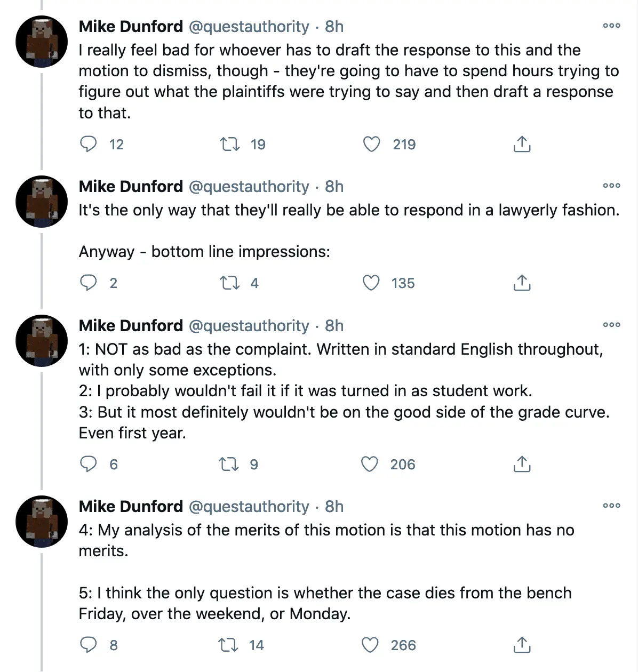Click the Mike Dunford name on first tweet

[131, 26]
